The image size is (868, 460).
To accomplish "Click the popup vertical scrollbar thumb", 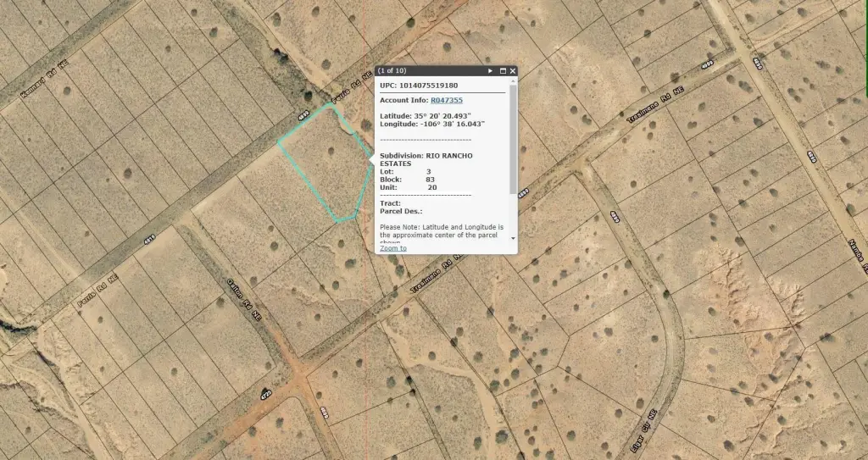I will 513,136.
